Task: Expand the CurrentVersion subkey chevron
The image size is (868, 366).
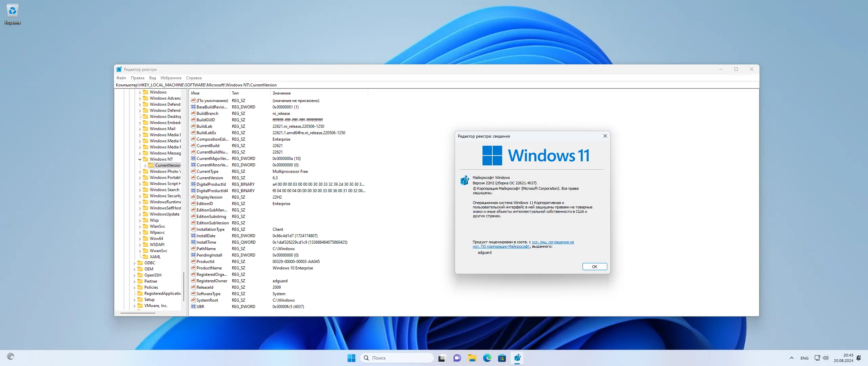Action: pos(145,165)
